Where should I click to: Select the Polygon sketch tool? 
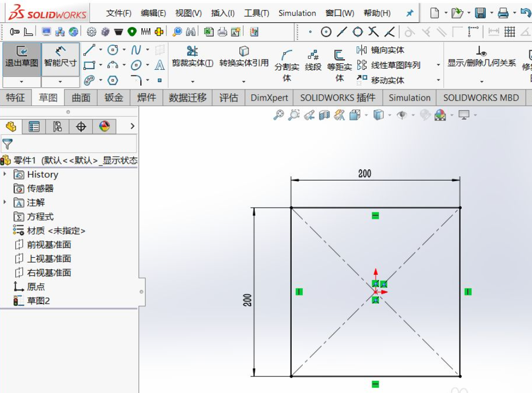(x=113, y=80)
